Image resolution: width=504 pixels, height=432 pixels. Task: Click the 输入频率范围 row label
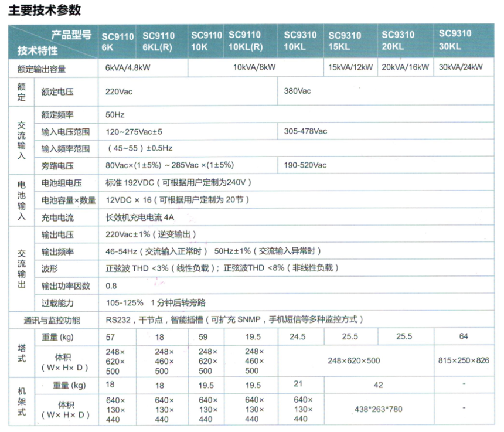(65, 149)
